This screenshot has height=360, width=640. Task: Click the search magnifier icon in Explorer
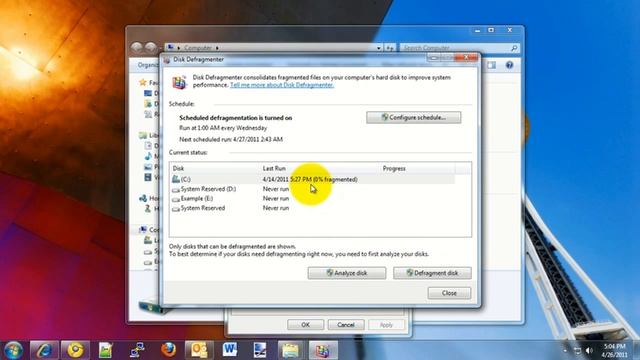[514, 48]
